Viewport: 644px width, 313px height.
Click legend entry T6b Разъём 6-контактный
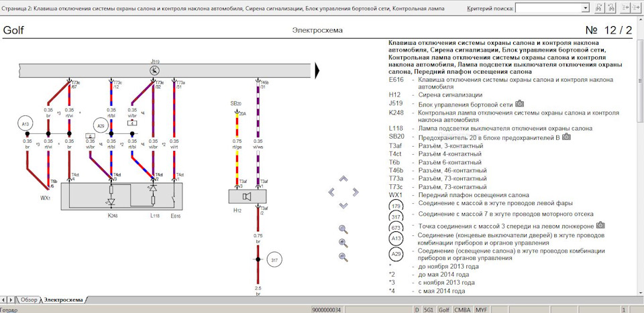435,162
